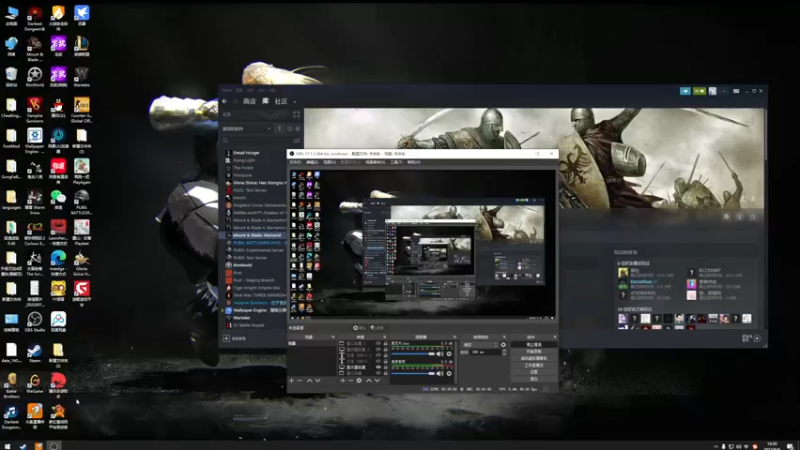Pop out the OBS controls panel
This screenshot has height=450, width=800.
[x=555, y=337]
